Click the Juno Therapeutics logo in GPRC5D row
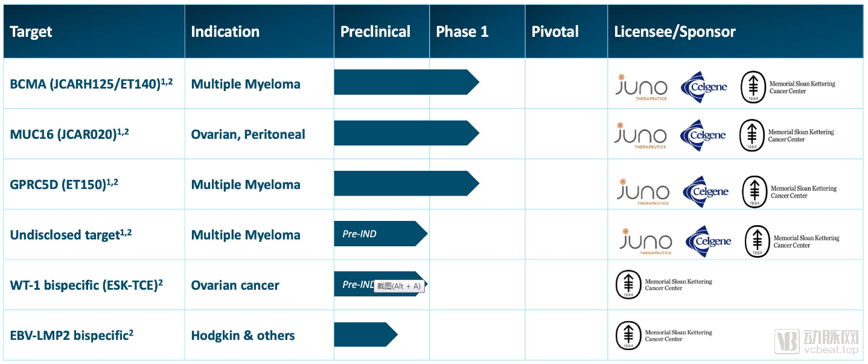868x364 pixels. [x=643, y=191]
